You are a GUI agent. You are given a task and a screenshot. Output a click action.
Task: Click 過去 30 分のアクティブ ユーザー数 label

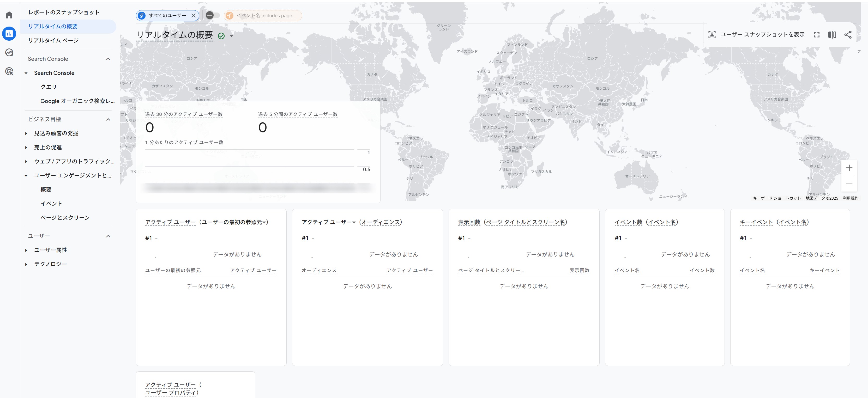click(x=184, y=114)
